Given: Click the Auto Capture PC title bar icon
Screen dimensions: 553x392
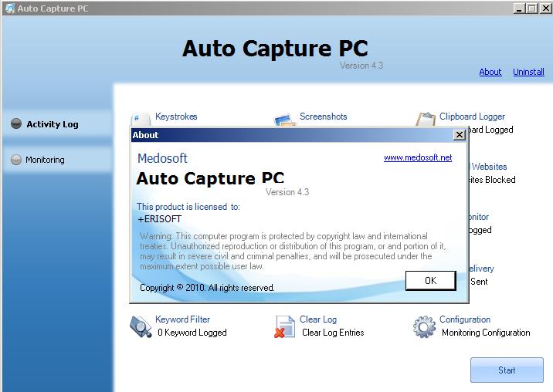Looking at the screenshot, I should click(10, 8).
